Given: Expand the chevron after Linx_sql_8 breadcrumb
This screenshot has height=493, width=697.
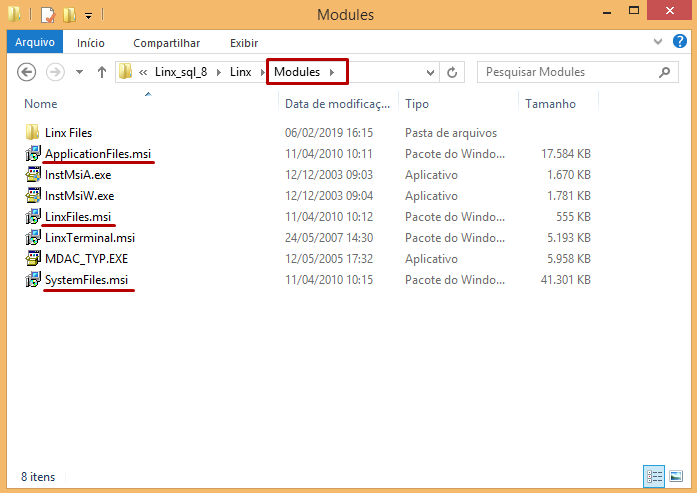Looking at the screenshot, I should coord(219,72).
